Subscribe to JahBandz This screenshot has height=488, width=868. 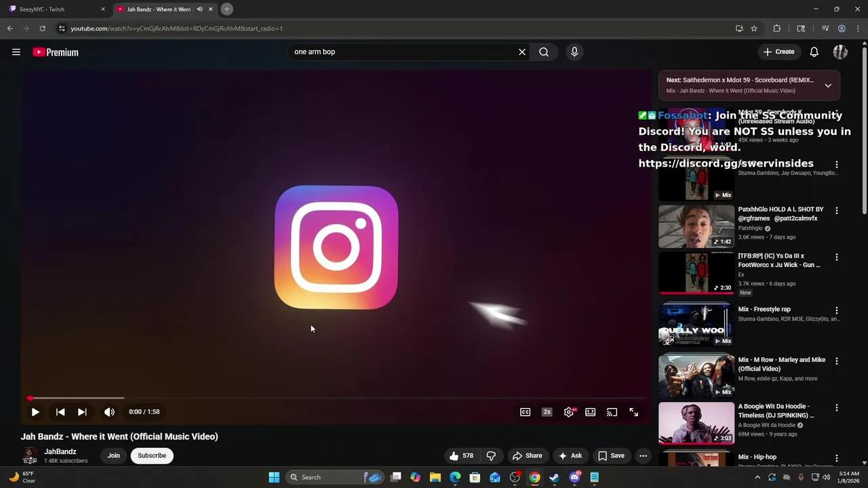click(x=152, y=455)
